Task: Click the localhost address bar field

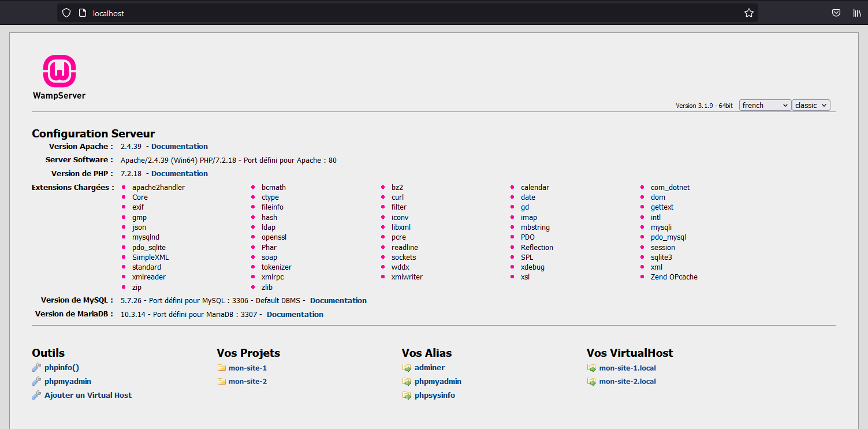Action: click(404, 13)
